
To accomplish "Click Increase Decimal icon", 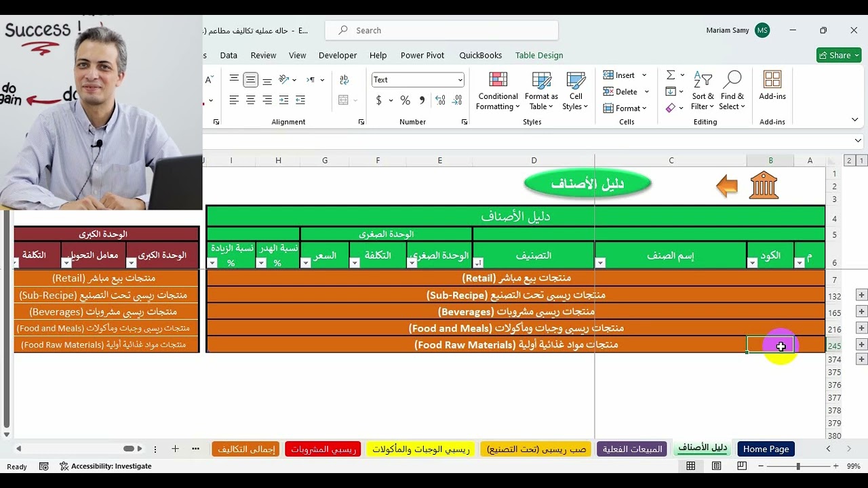I will [x=440, y=100].
